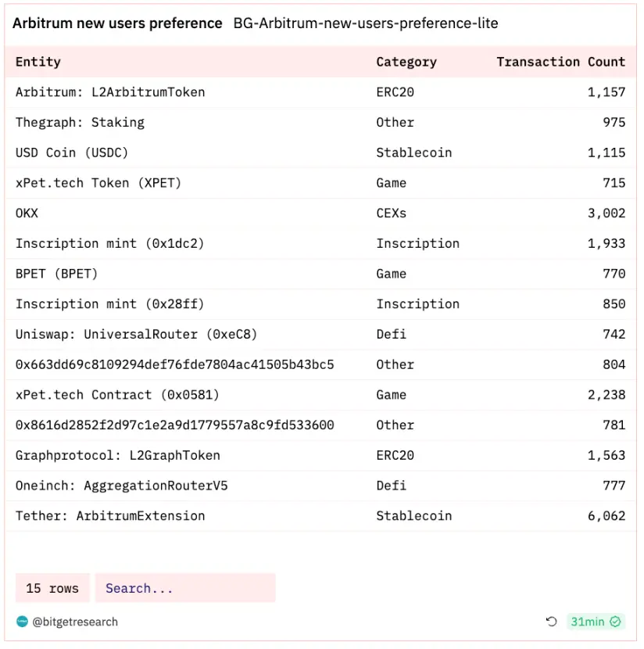The width and height of the screenshot is (644, 649).
Task: Sort by the Entity column header
Action: click(x=38, y=62)
